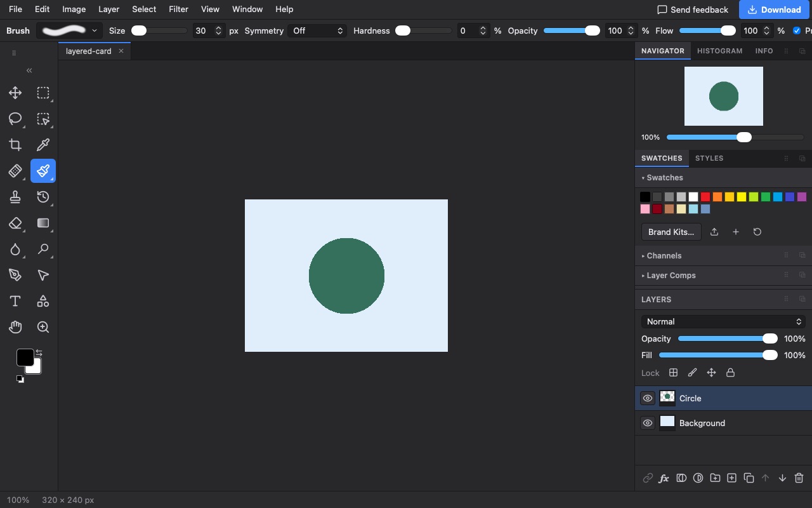Close the layered-card document tab
This screenshot has height=508, width=812.
coord(121,51)
